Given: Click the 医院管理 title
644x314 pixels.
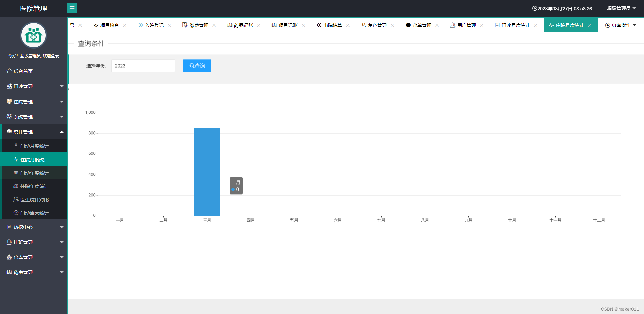Looking at the screenshot, I should pos(34,8).
